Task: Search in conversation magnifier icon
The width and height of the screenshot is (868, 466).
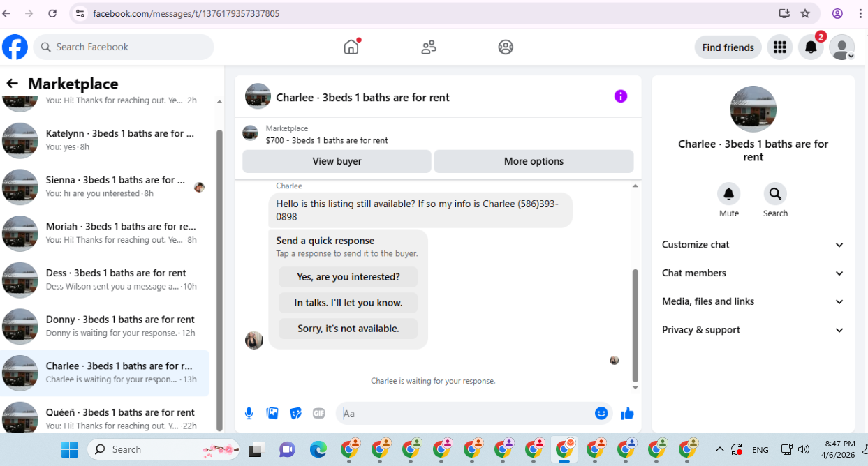Action: point(775,193)
